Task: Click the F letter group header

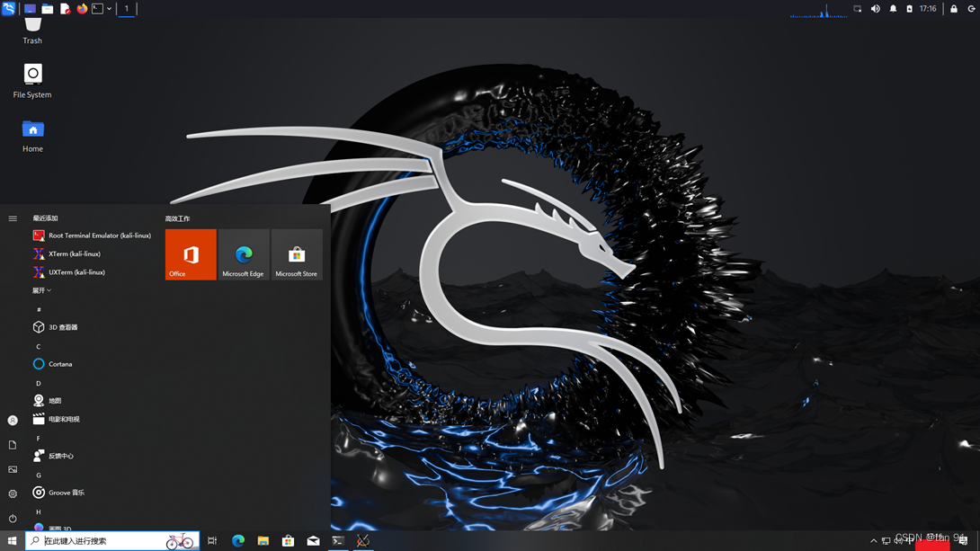Action: click(39, 438)
